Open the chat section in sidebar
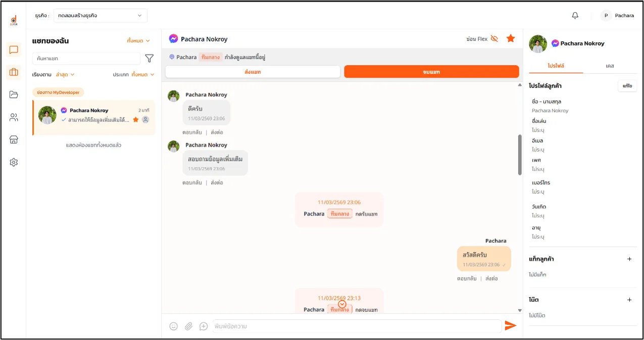Screen dimensions: 644x340 pyautogui.click(x=14, y=50)
